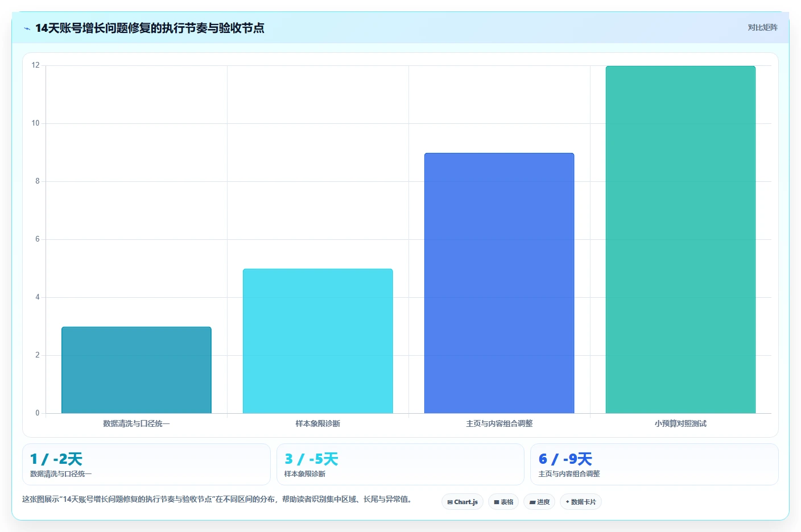Click the 样本象限诊断 caption in second card
The width and height of the screenshot is (801, 532).
[305, 474]
